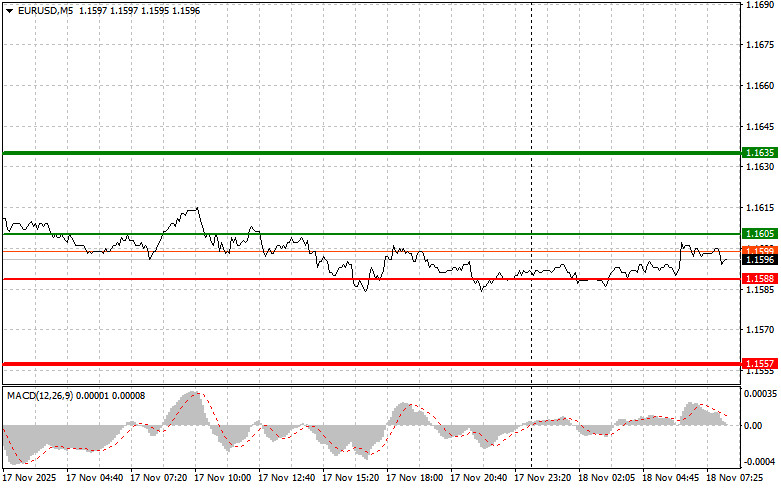Click the black 1.1596 current price label
781x489 pixels.
760,259
